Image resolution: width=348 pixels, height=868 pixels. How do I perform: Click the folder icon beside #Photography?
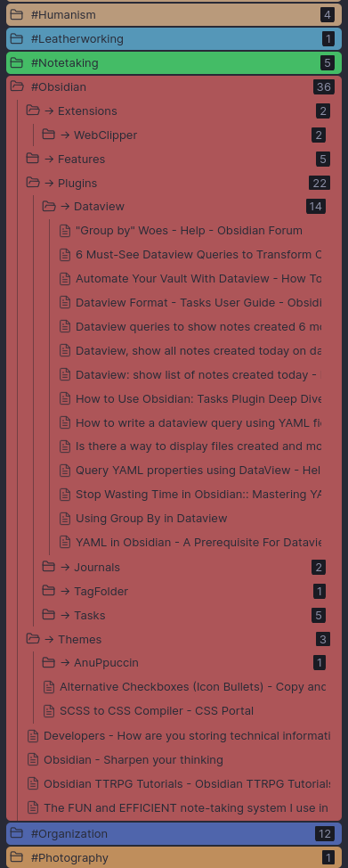17,857
